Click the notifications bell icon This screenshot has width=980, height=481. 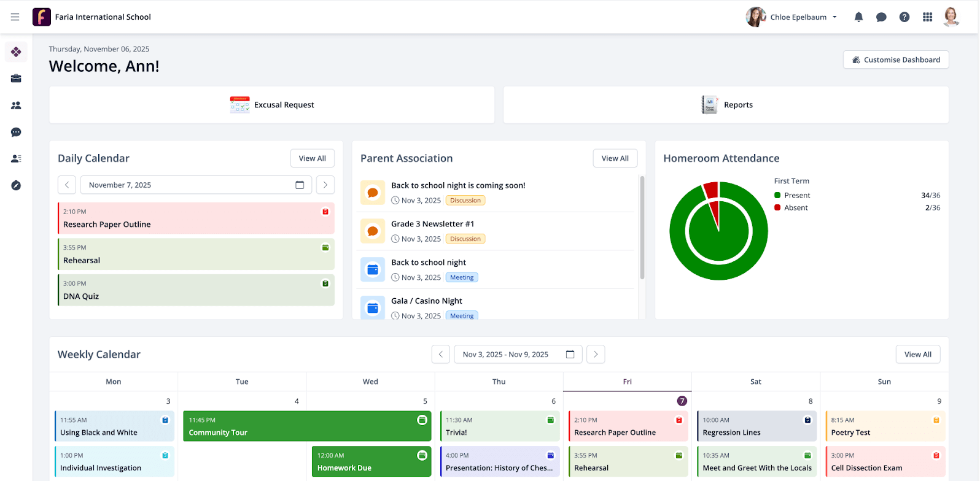point(858,17)
